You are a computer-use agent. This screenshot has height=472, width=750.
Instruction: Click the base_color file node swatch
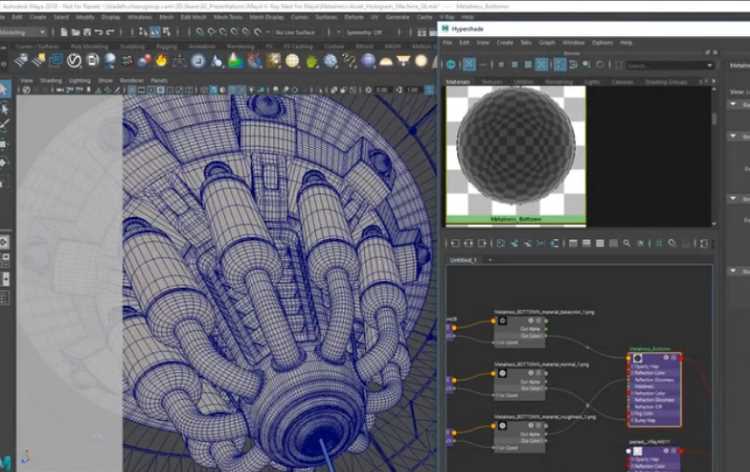pos(502,321)
